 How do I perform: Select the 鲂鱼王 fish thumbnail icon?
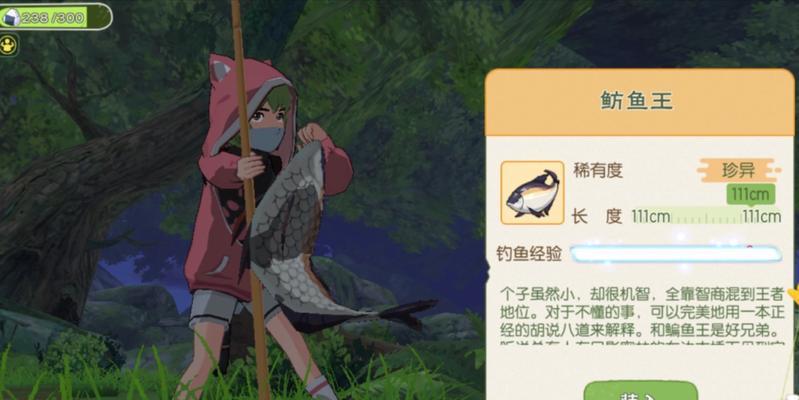coord(532,193)
